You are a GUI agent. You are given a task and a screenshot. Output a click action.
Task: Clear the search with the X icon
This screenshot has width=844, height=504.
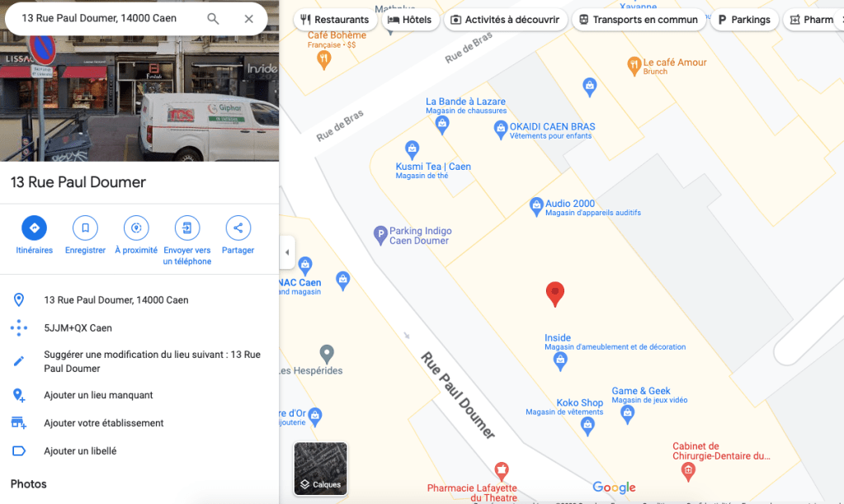pyautogui.click(x=248, y=19)
